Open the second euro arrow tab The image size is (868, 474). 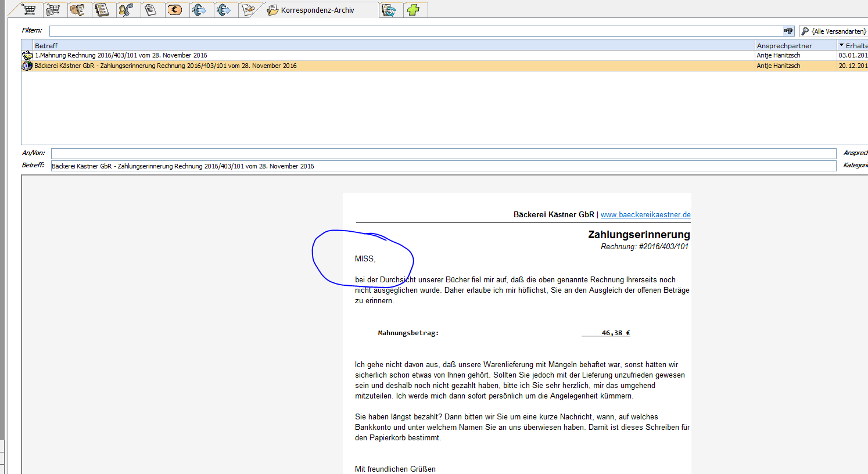tap(224, 10)
